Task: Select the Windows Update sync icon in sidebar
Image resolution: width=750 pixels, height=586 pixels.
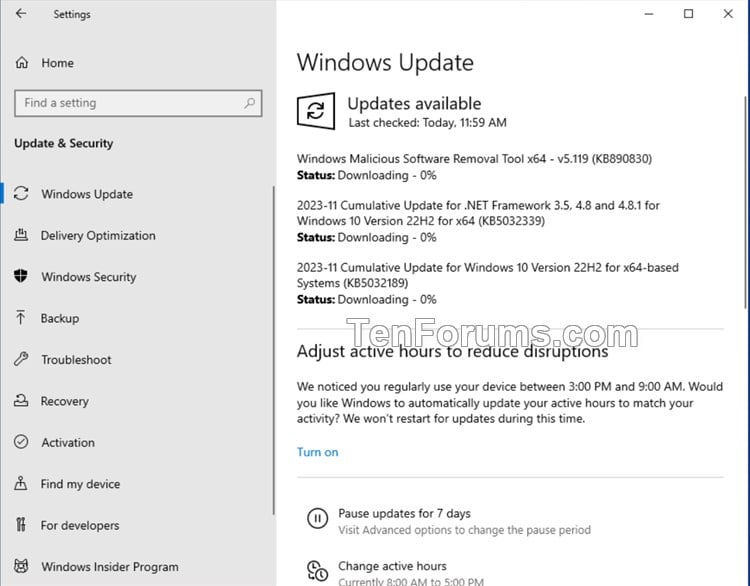Action: 21,194
